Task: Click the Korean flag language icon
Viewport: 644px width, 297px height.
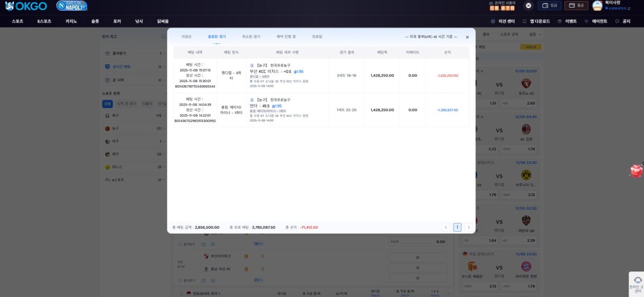Action: pyautogui.click(x=529, y=6)
